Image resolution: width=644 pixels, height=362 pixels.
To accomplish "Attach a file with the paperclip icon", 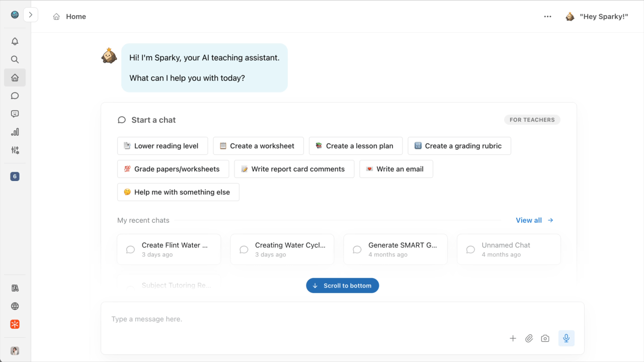I will pyautogui.click(x=529, y=338).
